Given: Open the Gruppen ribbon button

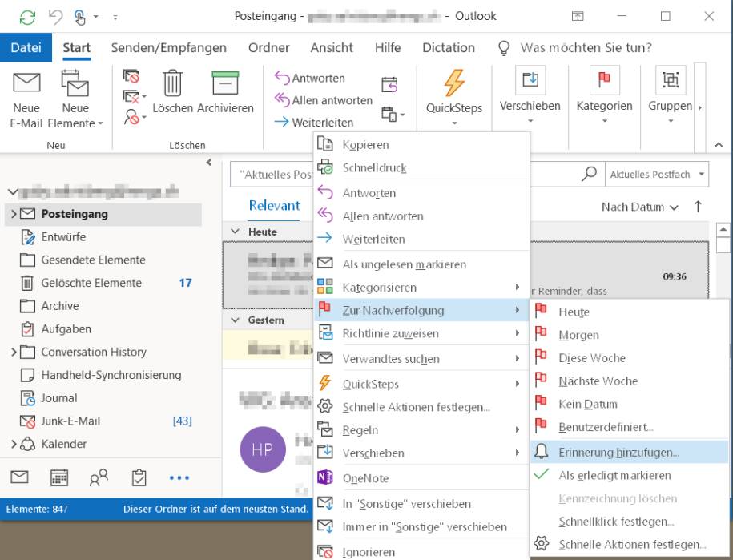Looking at the screenshot, I should click(670, 95).
